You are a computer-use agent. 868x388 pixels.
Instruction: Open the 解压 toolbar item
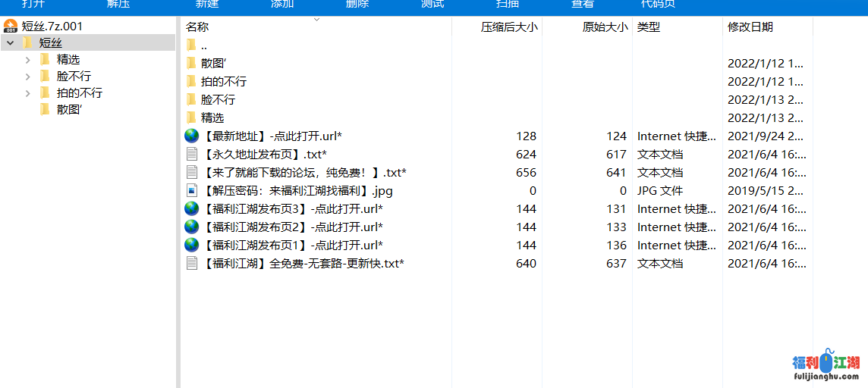coord(118,5)
